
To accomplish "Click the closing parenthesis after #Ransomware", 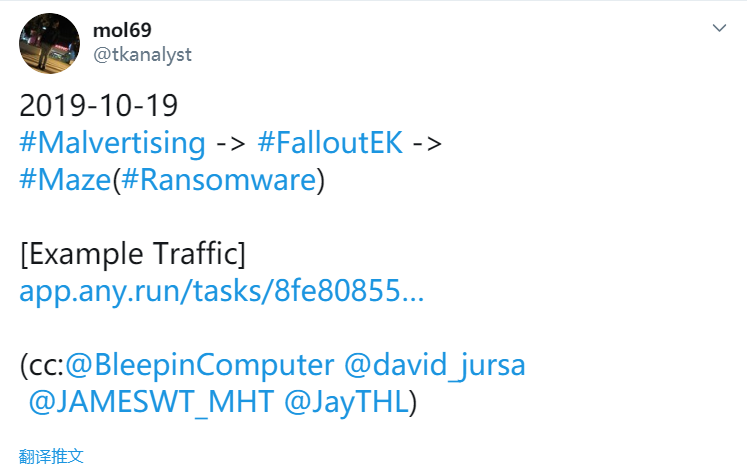I will point(321,181).
